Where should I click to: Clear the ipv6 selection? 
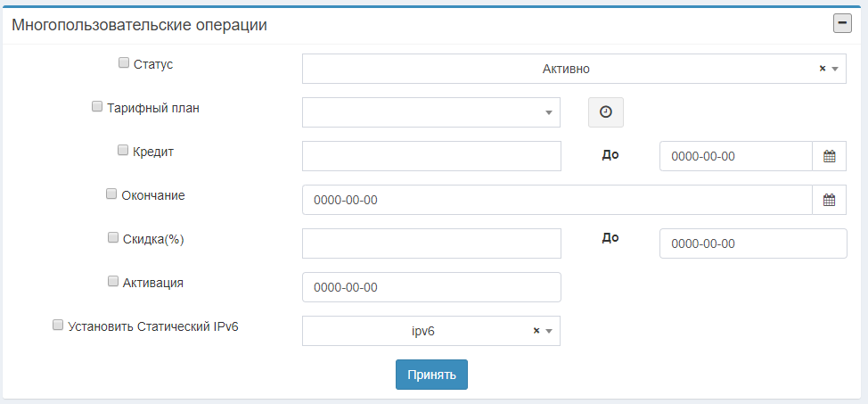click(536, 330)
